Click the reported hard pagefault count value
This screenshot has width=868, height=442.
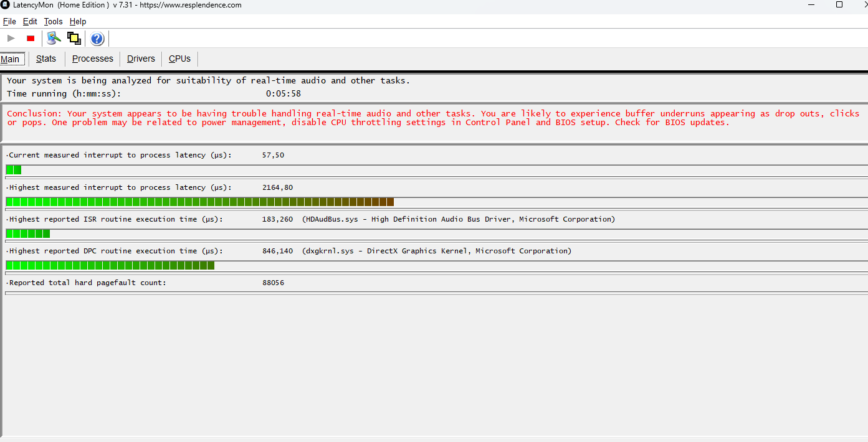pyautogui.click(x=273, y=282)
